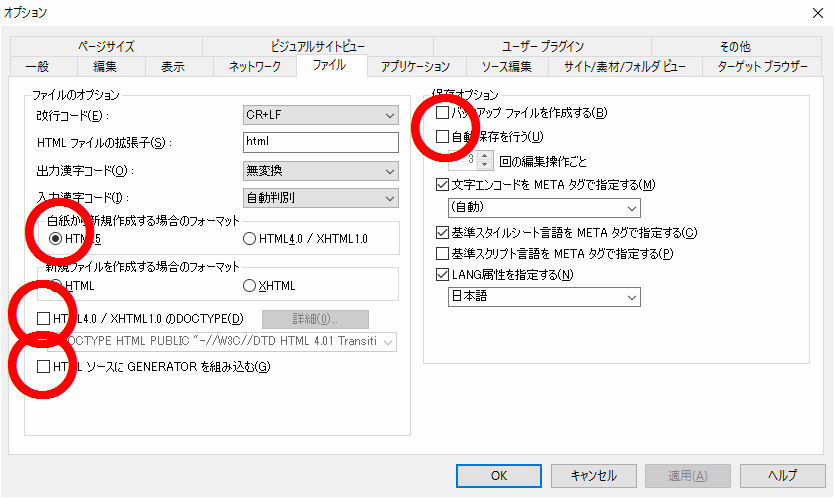This screenshot has height=498, width=834.
Task: Toggle 自動保存を行う checkbox
Action: [x=443, y=136]
